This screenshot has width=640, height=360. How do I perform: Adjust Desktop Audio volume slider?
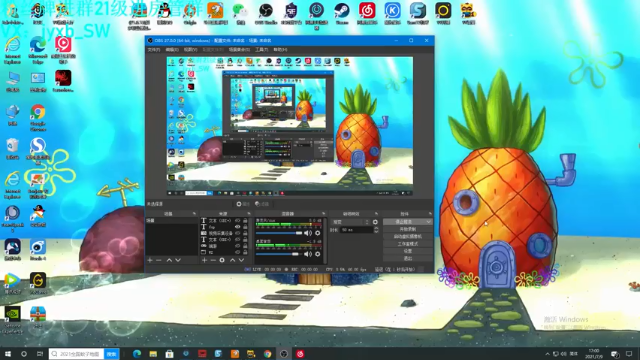click(279, 254)
